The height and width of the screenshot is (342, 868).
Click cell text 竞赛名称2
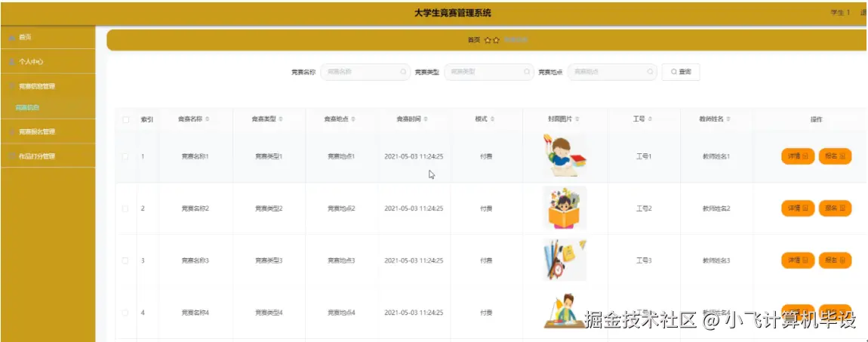pos(195,208)
